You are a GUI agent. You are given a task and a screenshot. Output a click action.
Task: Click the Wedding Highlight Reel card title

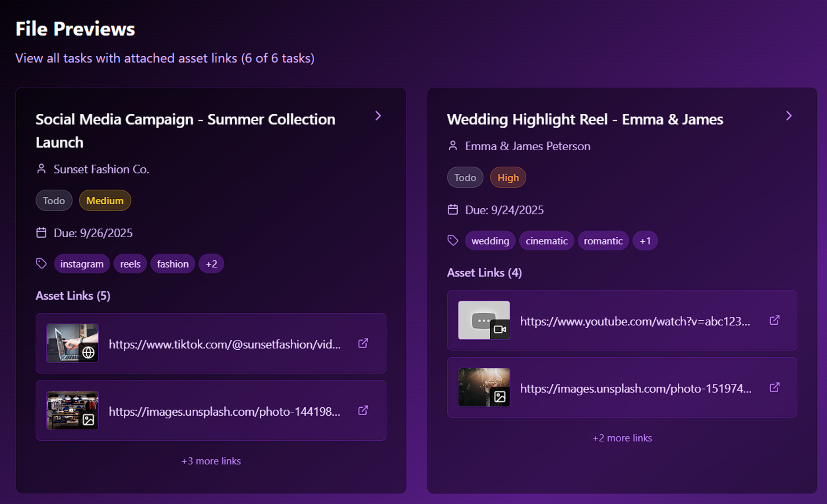[585, 119]
